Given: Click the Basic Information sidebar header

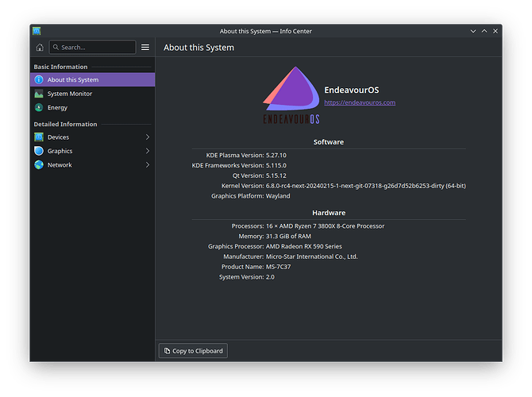Looking at the screenshot, I should [60, 67].
